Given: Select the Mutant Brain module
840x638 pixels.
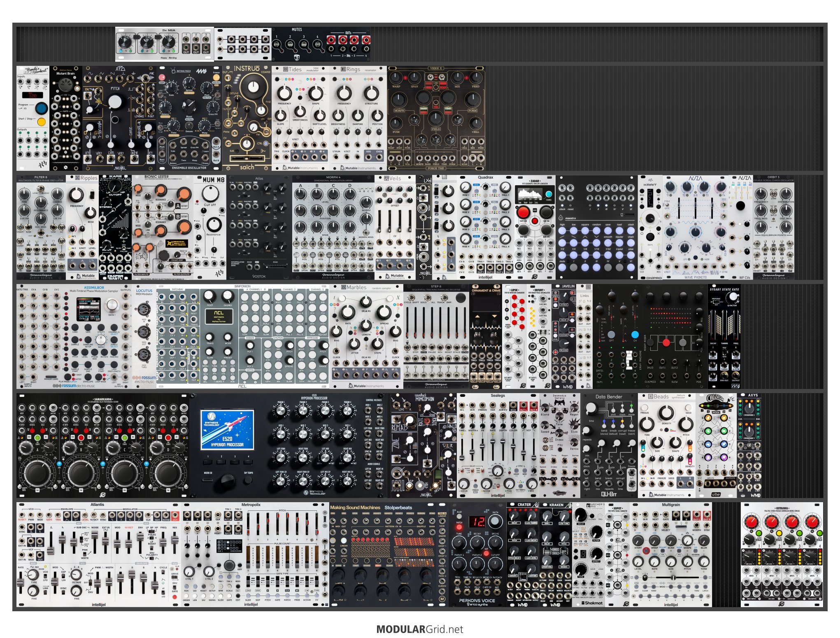Looking at the screenshot, I should pos(66,118).
